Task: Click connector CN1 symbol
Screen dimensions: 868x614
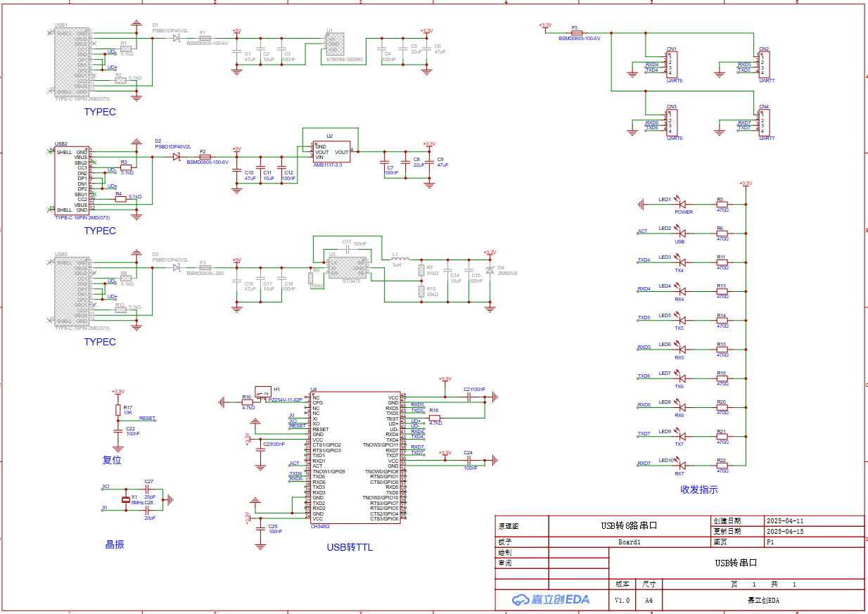Action: pyautogui.click(x=671, y=65)
